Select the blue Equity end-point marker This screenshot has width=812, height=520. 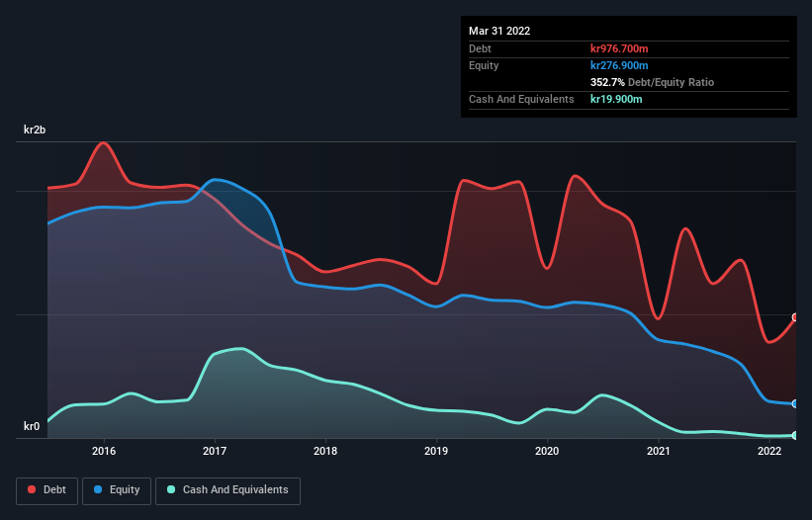point(795,403)
